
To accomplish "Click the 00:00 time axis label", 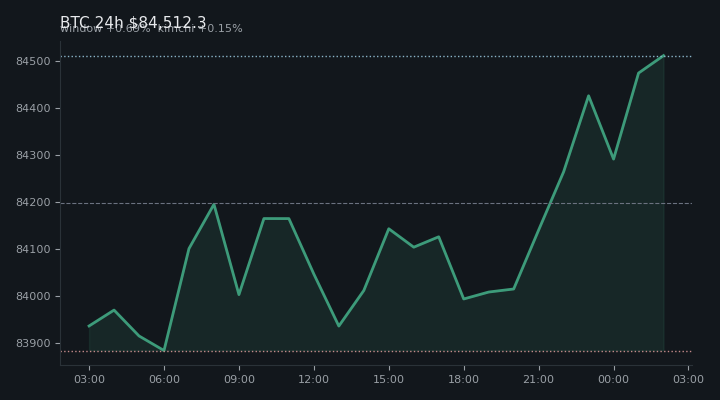I will tap(613, 379).
